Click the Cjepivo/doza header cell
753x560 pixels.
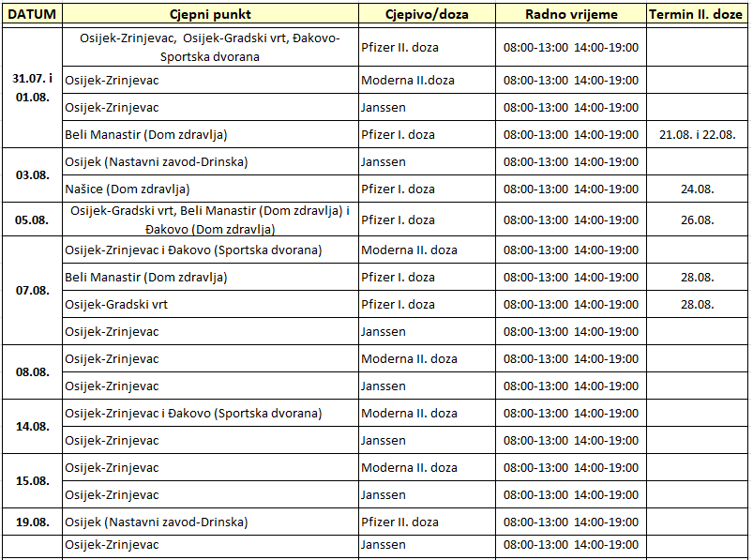pyautogui.click(x=427, y=15)
